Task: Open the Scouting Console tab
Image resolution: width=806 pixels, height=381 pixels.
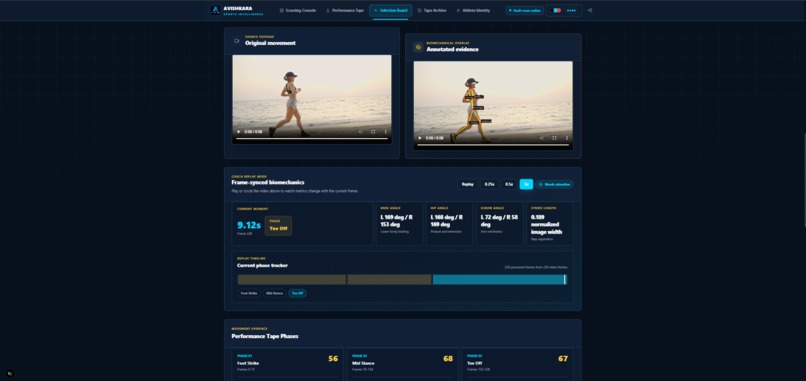Action: pyautogui.click(x=298, y=10)
